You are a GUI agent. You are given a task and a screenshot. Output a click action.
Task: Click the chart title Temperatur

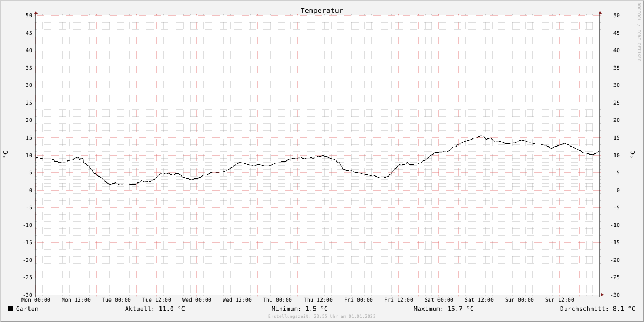(x=322, y=11)
